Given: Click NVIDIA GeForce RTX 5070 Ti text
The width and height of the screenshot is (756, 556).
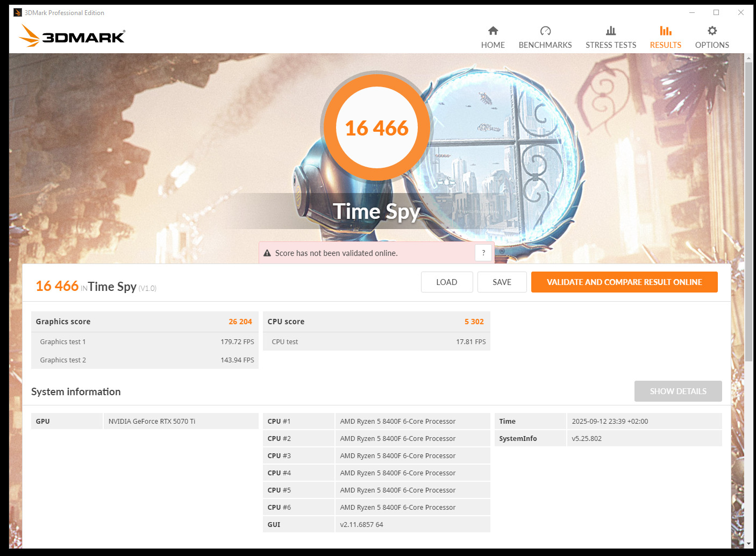Looking at the screenshot, I should pyautogui.click(x=152, y=422).
